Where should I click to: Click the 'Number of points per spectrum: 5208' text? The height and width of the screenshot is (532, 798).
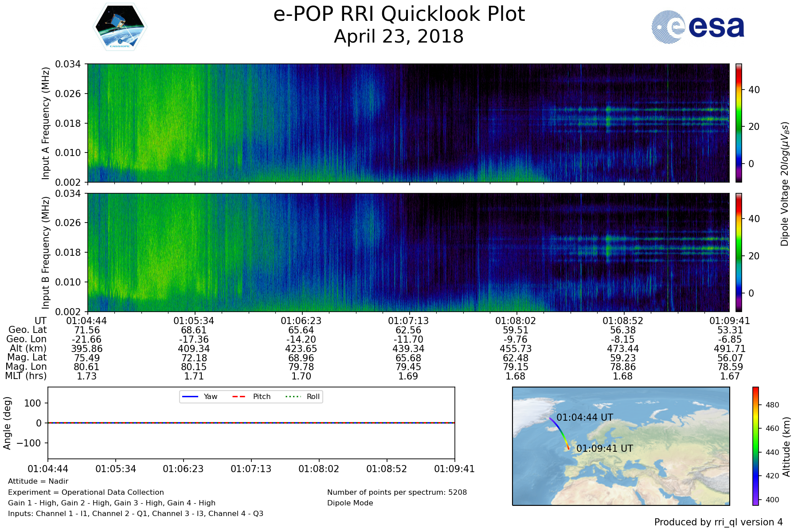(397, 493)
